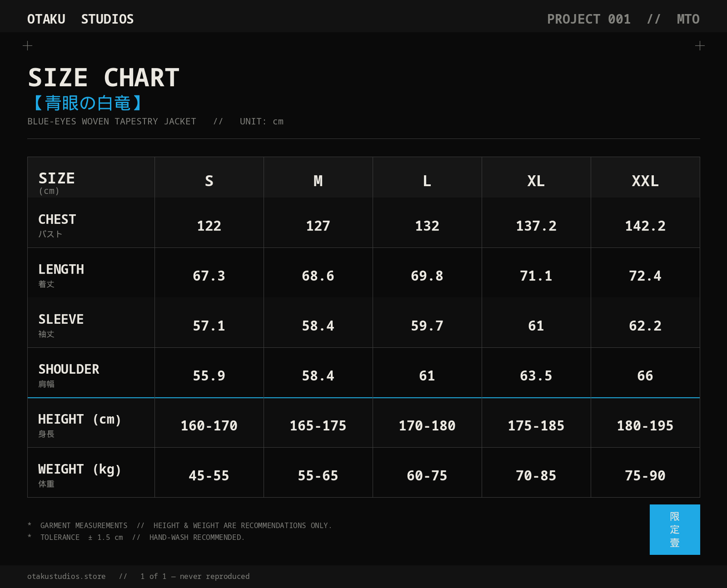Click the GARMENT MEASUREMENTS footnote line
727x588 pixels.
180,525
